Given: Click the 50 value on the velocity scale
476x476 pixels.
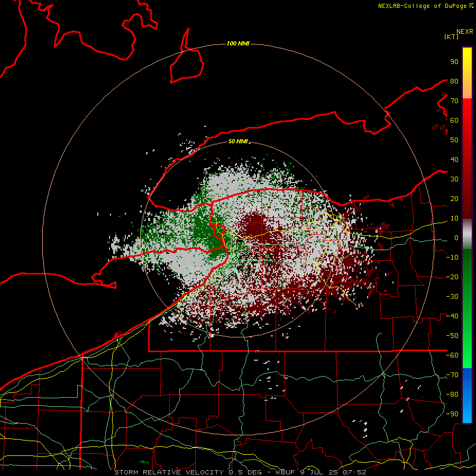Looking at the screenshot, I should [x=454, y=140].
